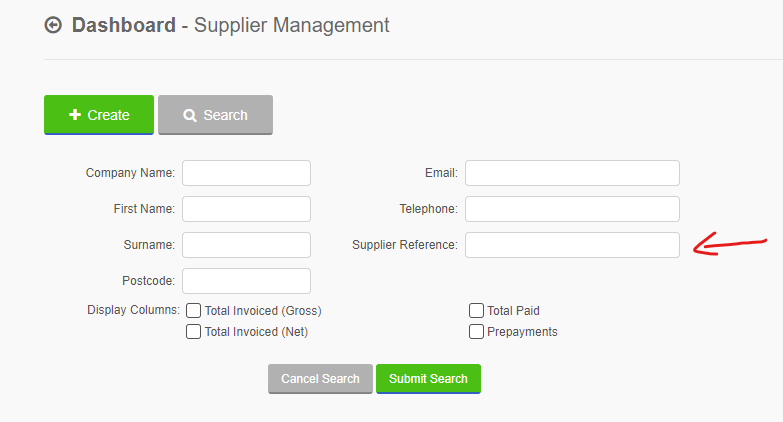This screenshot has height=422, width=783.
Task: Click the Total Paid checkbox label
Action: pos(513,311)
